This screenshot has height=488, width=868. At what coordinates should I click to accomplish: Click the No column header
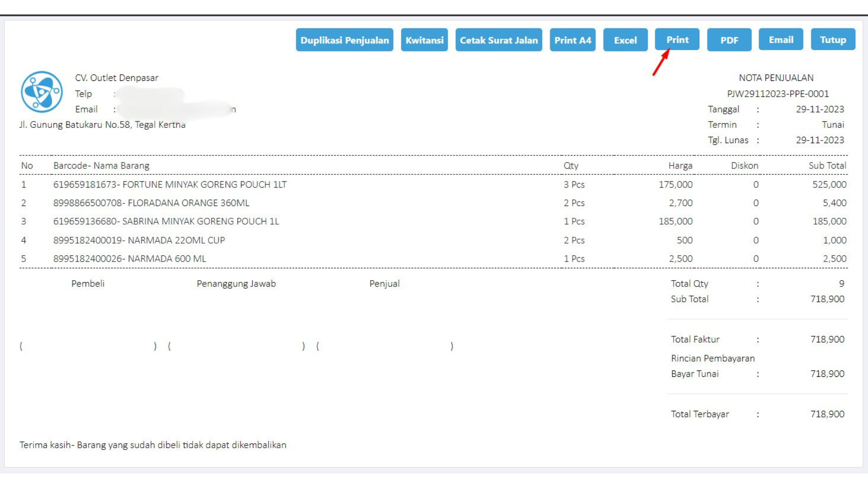[27, 165]
